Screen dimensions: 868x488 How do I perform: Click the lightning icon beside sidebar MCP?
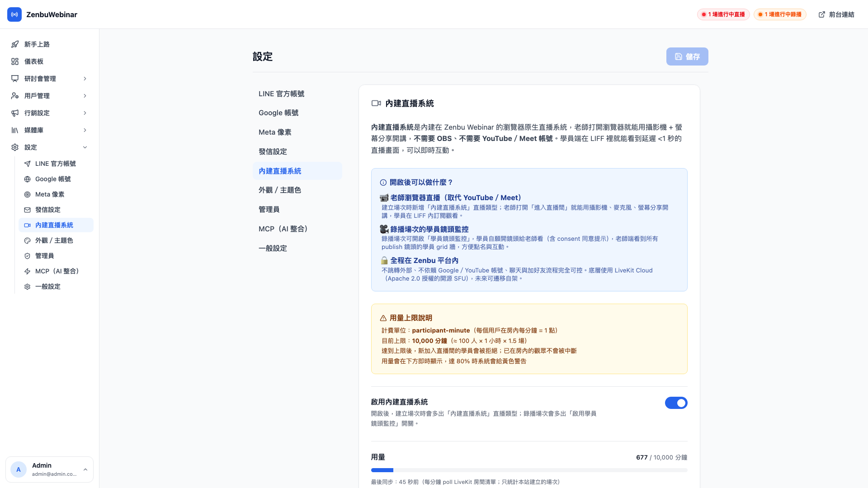(x=27, y=271)
